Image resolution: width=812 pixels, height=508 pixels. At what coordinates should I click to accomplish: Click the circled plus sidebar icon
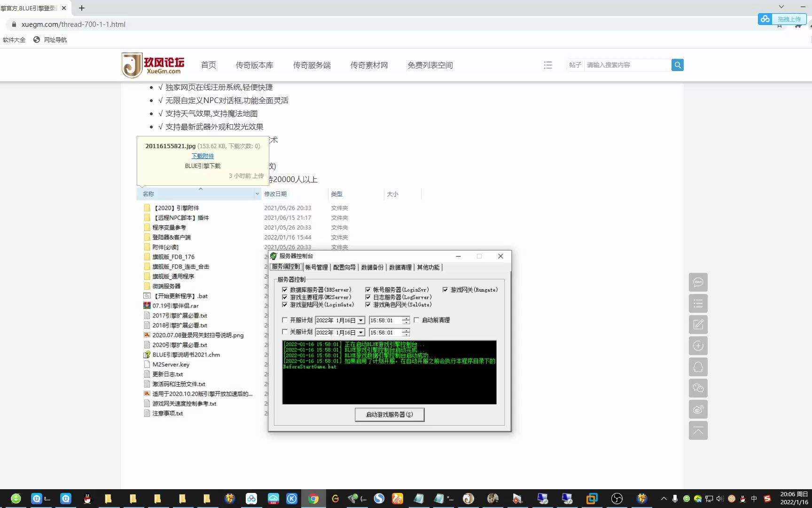click(698, 346)
